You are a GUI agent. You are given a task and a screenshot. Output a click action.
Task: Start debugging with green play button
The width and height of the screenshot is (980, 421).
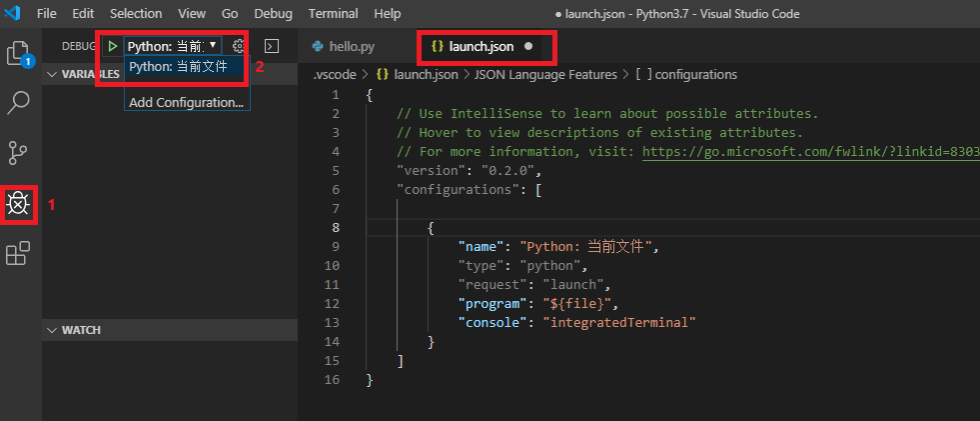pos(112,46)
